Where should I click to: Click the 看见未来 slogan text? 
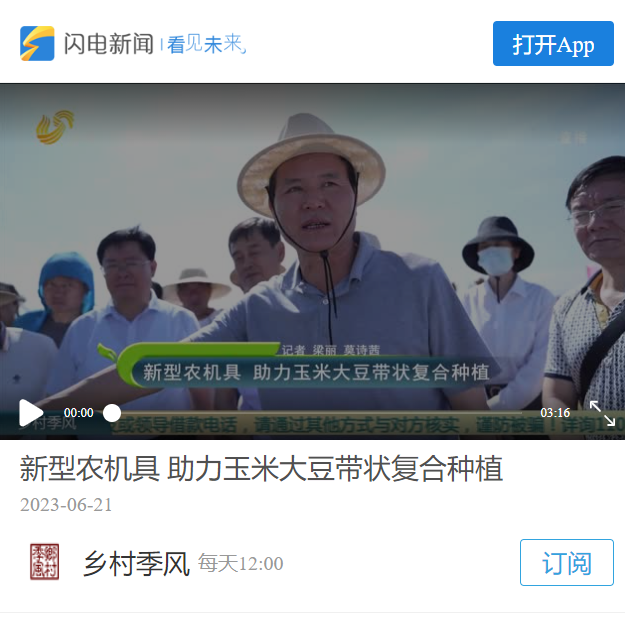206,44
